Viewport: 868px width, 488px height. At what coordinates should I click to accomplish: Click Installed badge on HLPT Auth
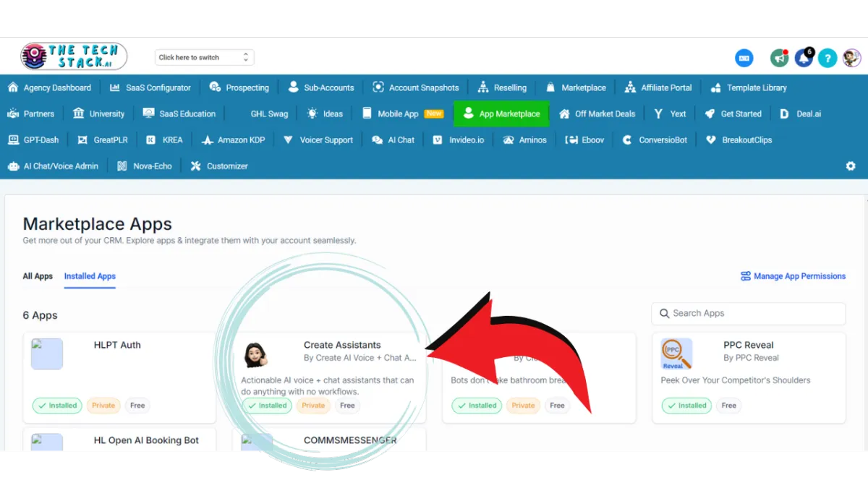57,406
